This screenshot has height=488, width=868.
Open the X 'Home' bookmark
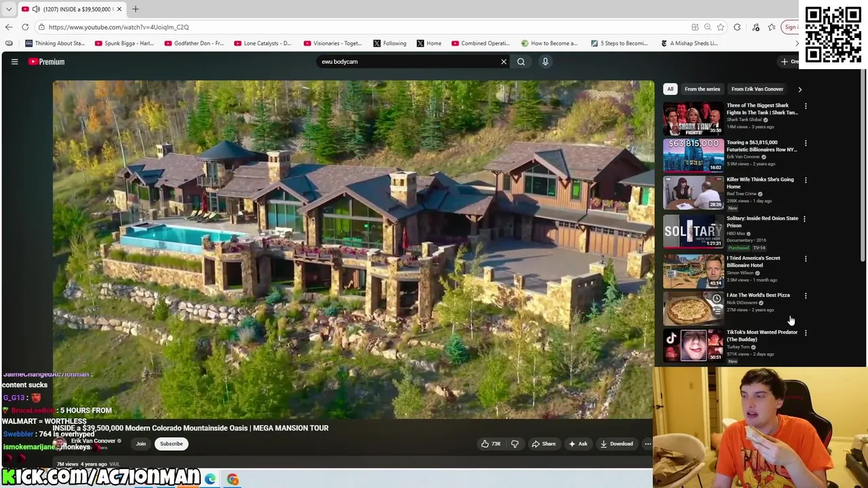[x=429, y=43]
